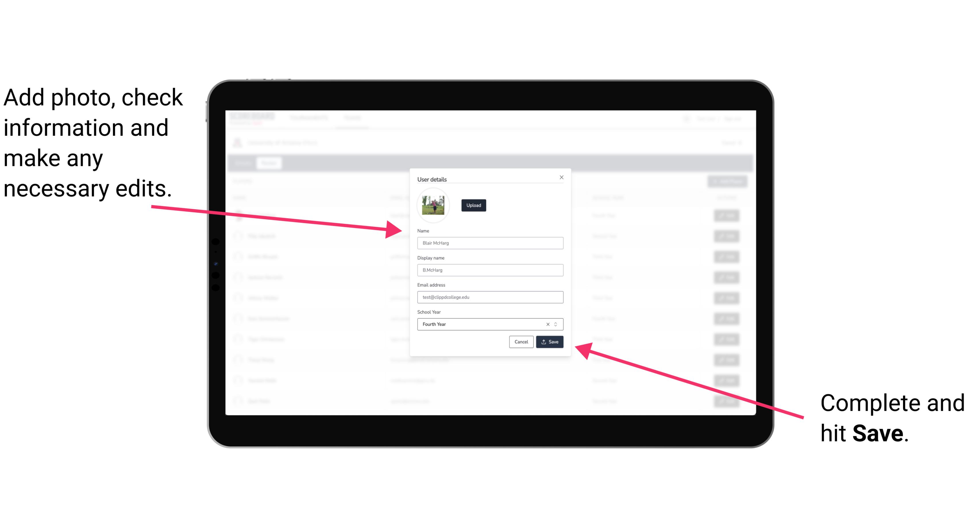Open the School Year selector dropdown
The image size is (980, 527).
point(557,324)
